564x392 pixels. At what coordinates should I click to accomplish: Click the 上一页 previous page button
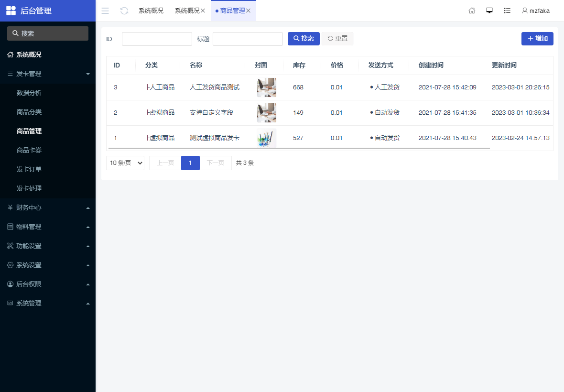tap(165, 163)
